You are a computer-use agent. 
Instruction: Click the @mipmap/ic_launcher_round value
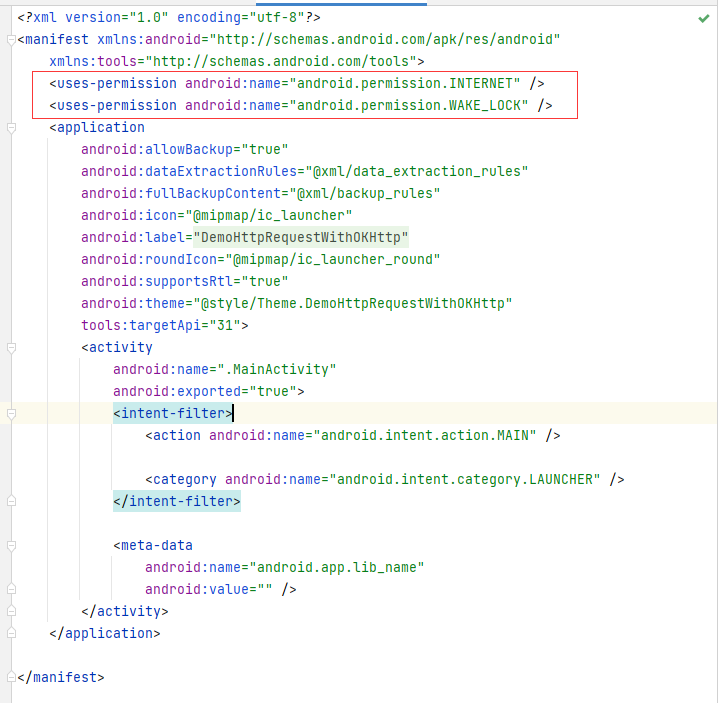click(x=332, y=259)
